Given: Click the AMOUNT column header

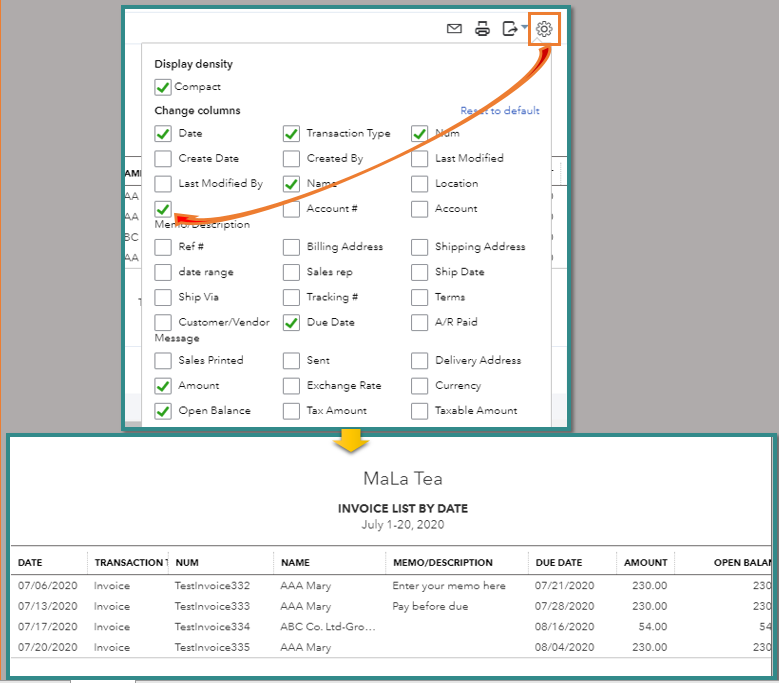Looking at the screenshot, I should tap(645, 562).
